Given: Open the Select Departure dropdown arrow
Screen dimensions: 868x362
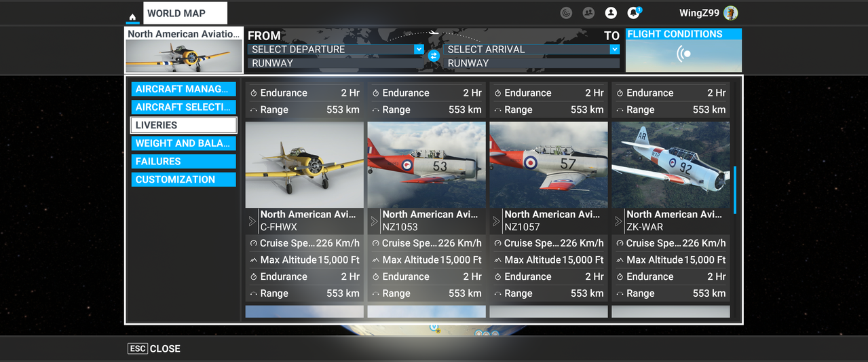Looking at the screenshot, I should point(419,50).
